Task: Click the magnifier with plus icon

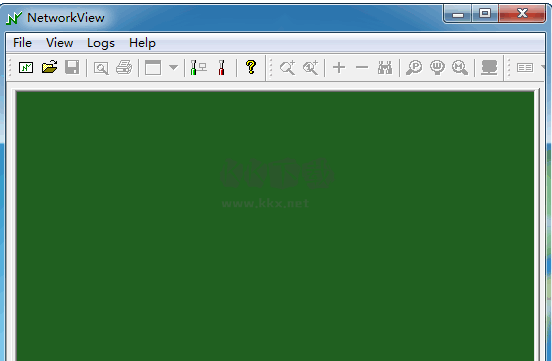Action: (287, 67)
